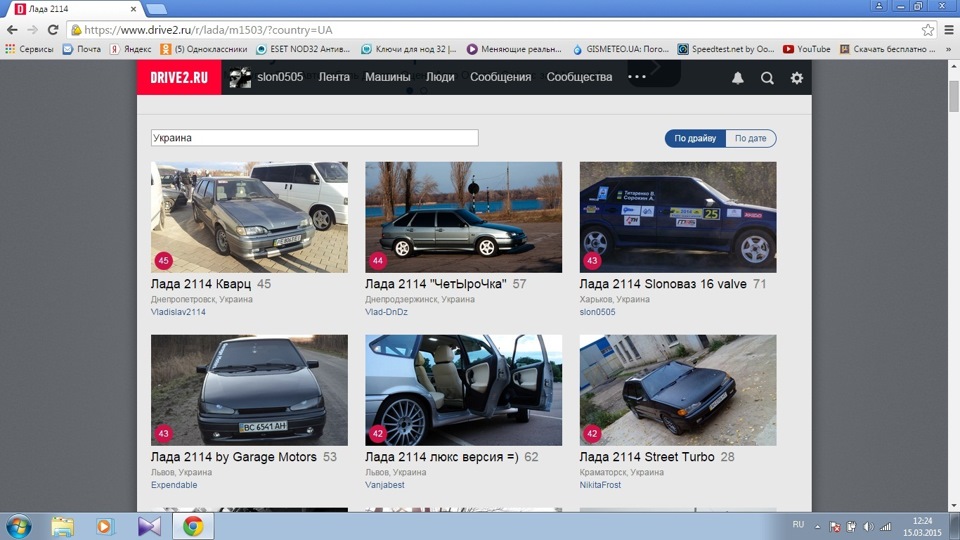Viewport: 960px width, 540px height.
Task: Open the Лада 2114 Slonоваз 16 valve title
Action: tap(663, 284)
